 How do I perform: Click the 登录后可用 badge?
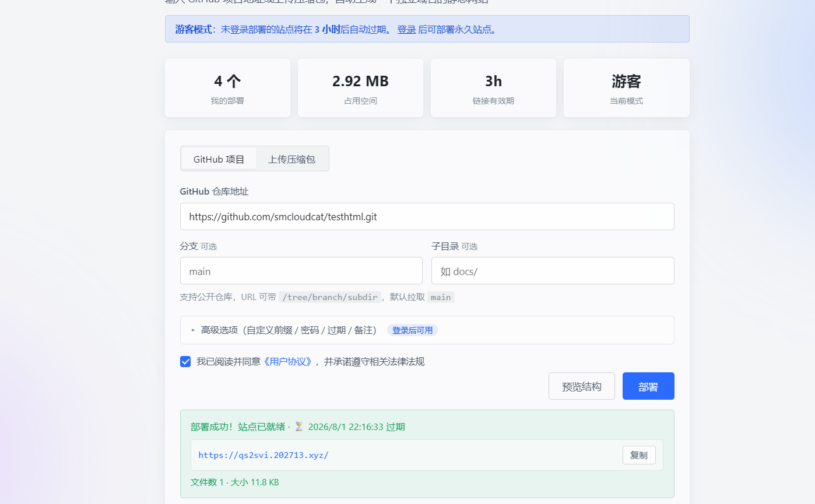(412, 330)
